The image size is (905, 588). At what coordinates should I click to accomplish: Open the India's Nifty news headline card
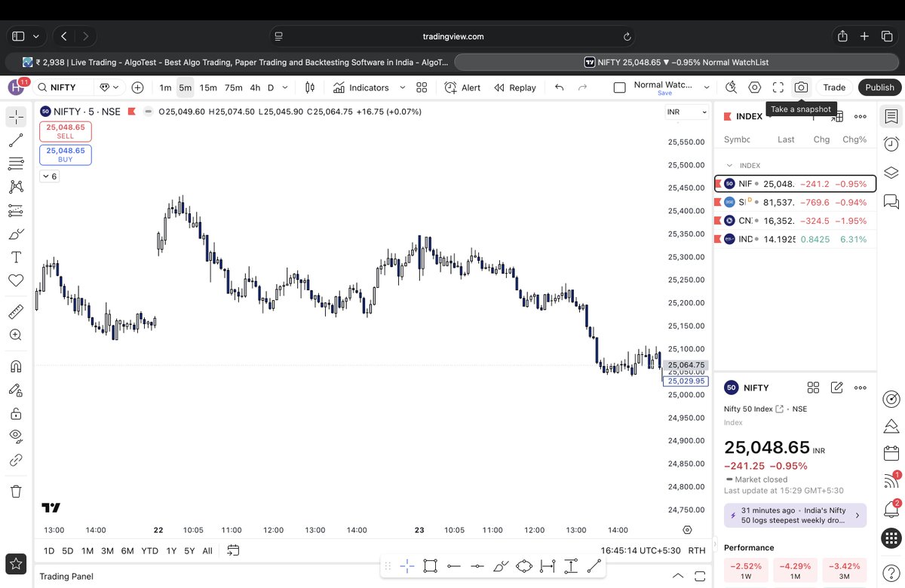pyautogui.click(x=795, y=516)
